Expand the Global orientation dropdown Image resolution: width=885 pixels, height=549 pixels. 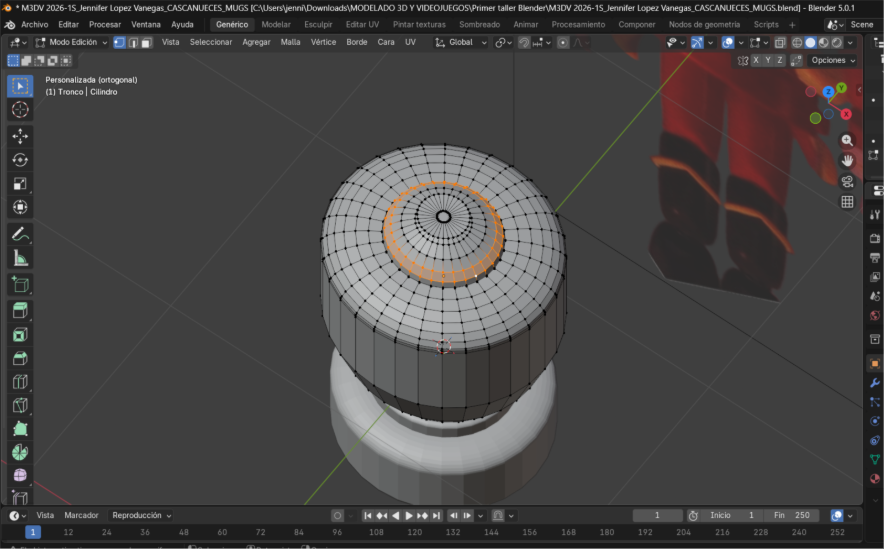(x=460, y=42)
